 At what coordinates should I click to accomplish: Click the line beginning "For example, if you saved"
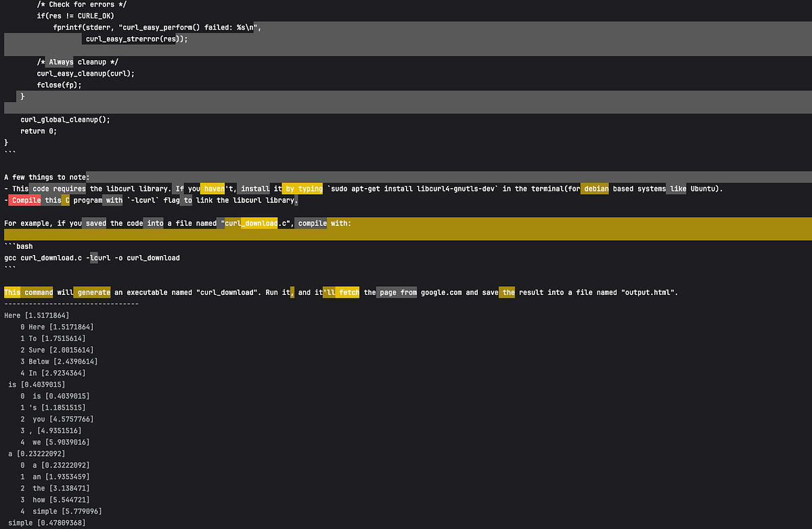[x=178, y=223]
